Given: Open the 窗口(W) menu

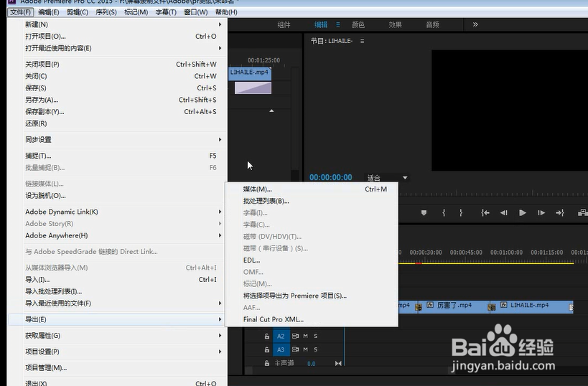Looking at the screenshot, I should click(x=196, y=12).
